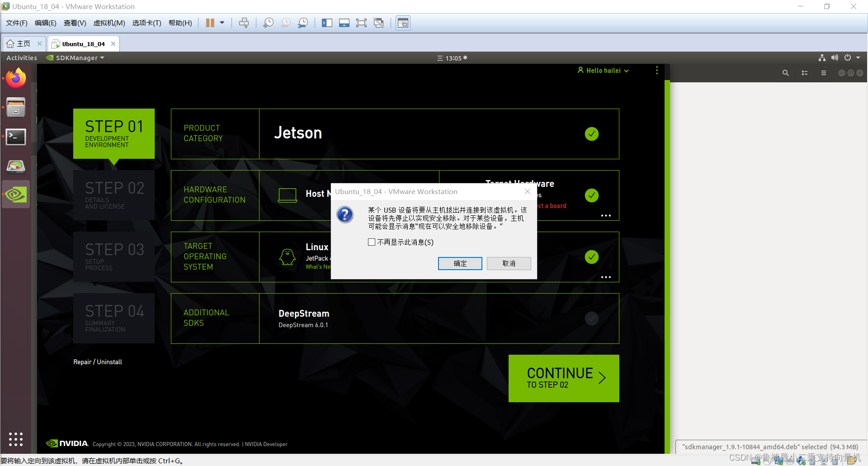Open the 文件(F) menu
868x466 pixels.
pos(16,23)
